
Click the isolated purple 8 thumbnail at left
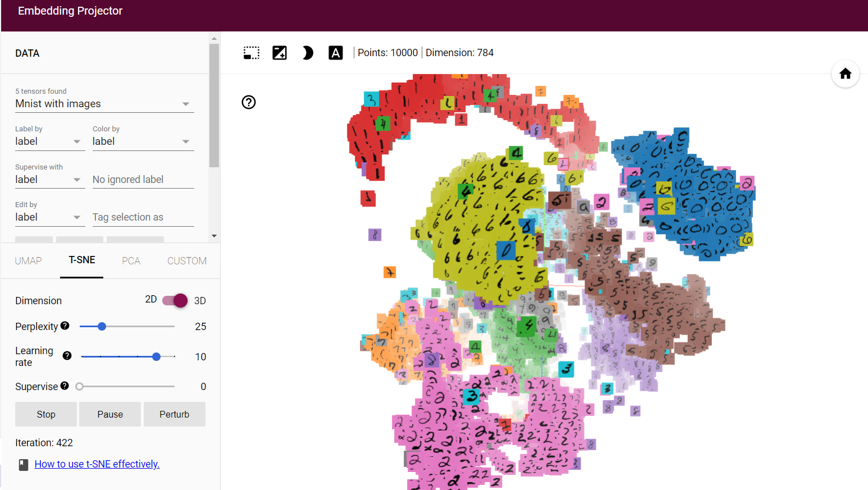[x=375, y=235]
